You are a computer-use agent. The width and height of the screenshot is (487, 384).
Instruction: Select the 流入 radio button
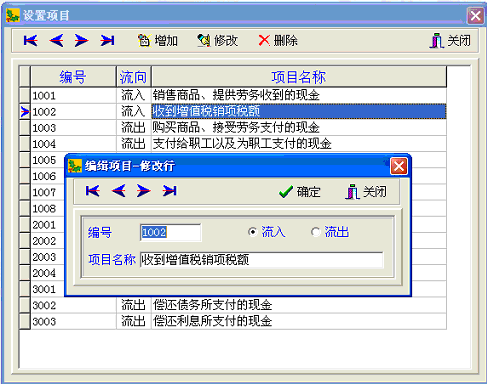tap(266, 232)
